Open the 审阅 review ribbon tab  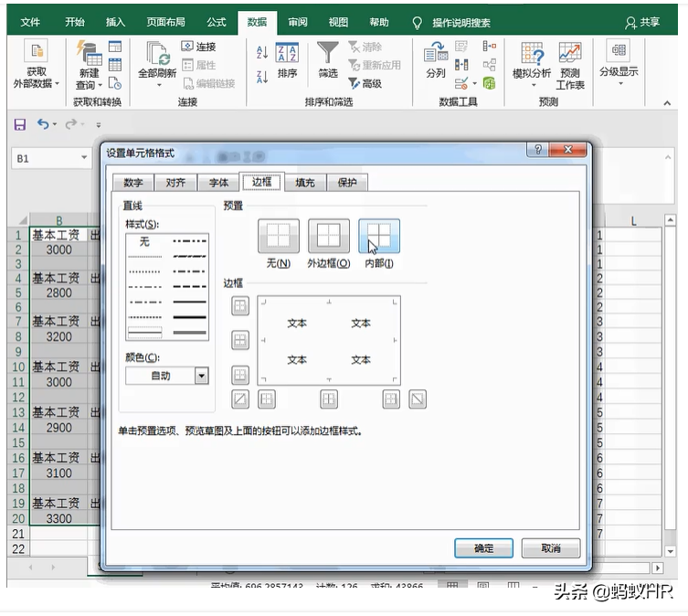tap(297, 22)
